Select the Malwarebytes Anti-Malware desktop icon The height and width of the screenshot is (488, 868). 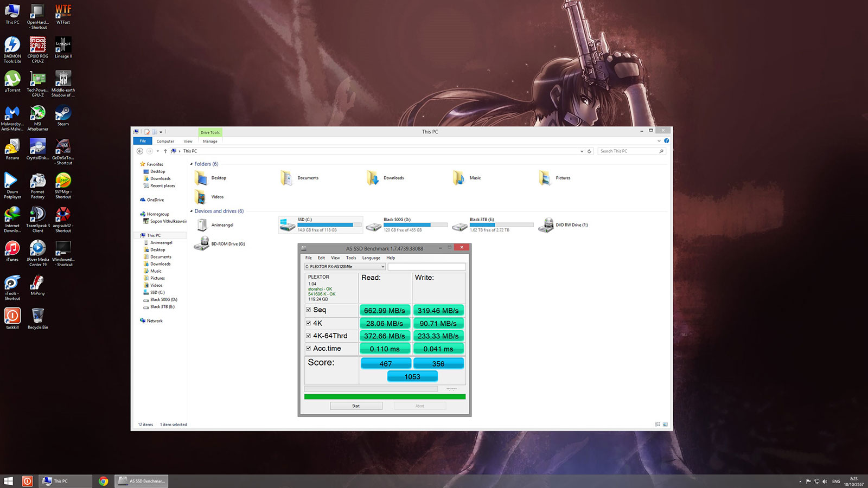tap(12, 118)
